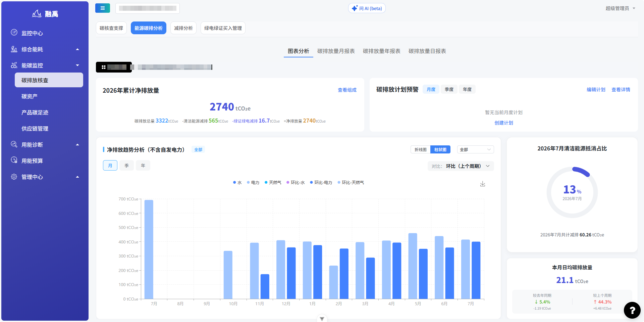Toggle the 环比-水 legend series
This screenshot has height=322, width=644.
(x=296, y=183)
